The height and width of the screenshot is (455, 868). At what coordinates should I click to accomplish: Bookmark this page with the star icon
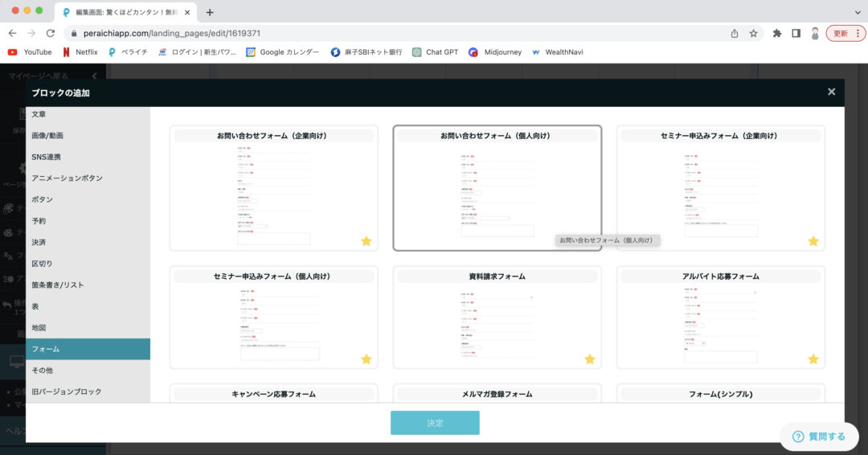click(x=753, y=33)
